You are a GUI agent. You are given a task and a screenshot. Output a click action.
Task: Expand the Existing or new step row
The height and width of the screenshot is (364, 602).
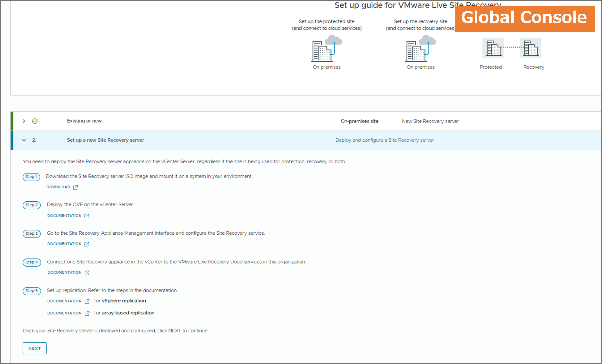[x=24, y=121]
